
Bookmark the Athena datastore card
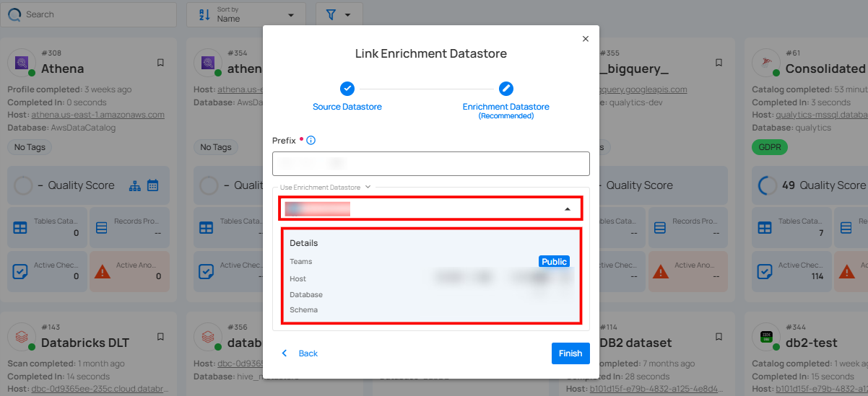coord(160,63)
